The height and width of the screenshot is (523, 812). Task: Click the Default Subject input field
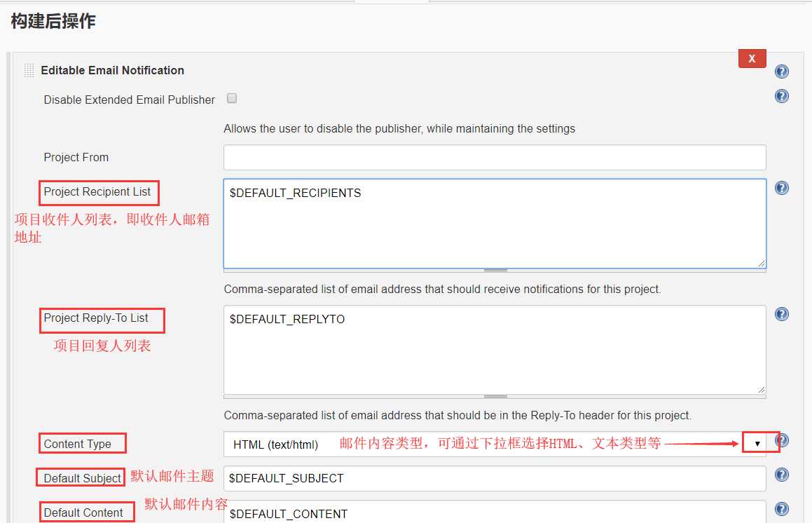pos(495,478)
